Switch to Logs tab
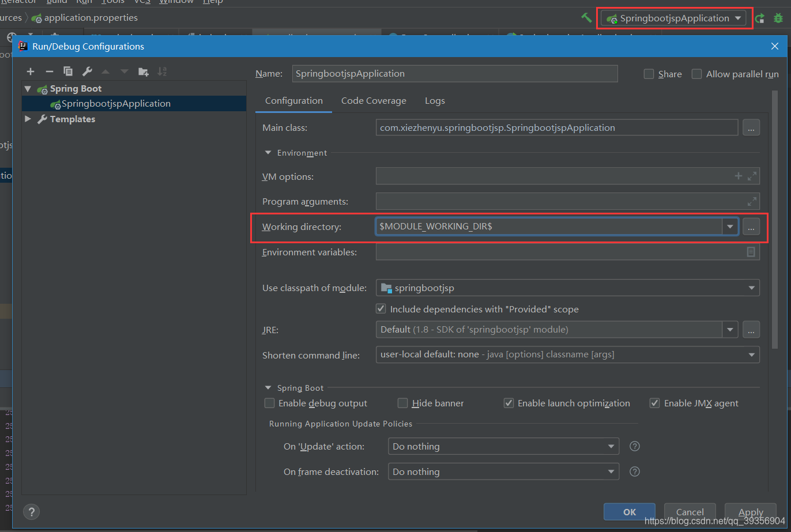This screenshot has width=791, height=532. [435, 101]
